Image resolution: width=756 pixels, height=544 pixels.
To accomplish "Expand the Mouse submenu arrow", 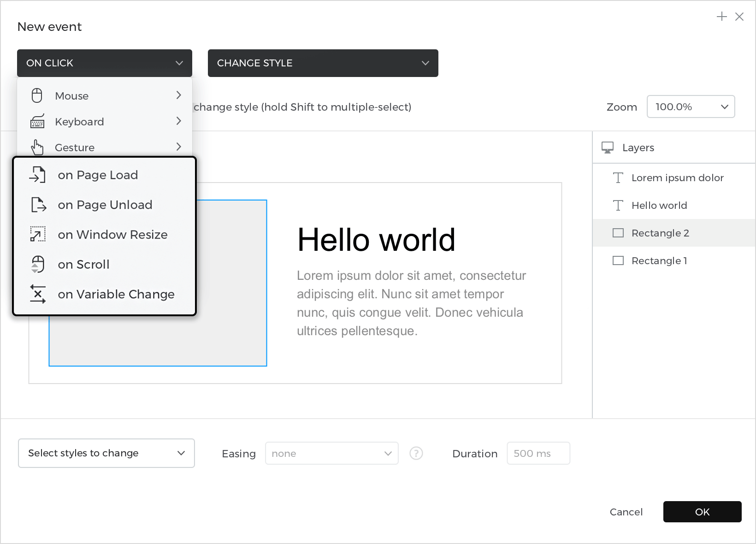I will point(179,95).
